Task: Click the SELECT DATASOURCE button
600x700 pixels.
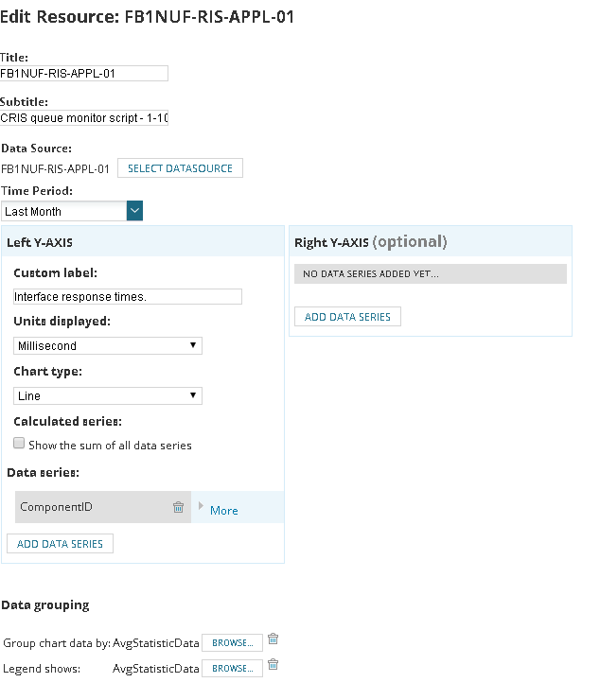Action: click(x=180, y=168)
